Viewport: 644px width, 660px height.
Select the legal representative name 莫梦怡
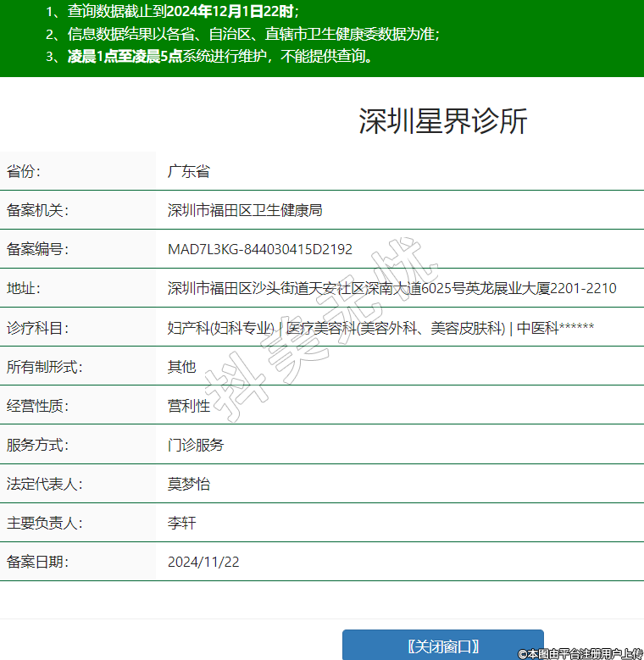pyautogui.click(x=189, y=484)
